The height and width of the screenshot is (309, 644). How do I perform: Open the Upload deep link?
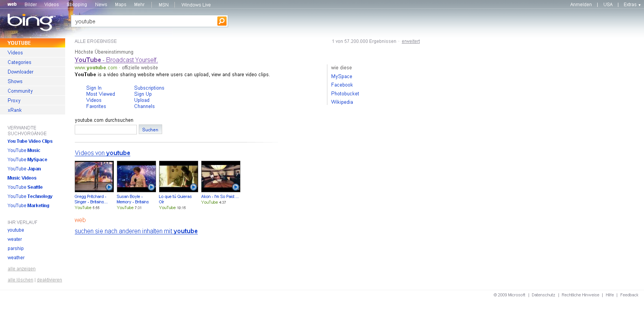142,100
